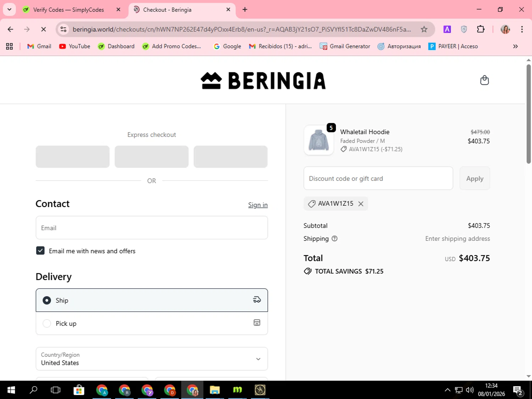532x399 pixels.
Task: Open the Windows Start menu
Action: click(11, 390)
